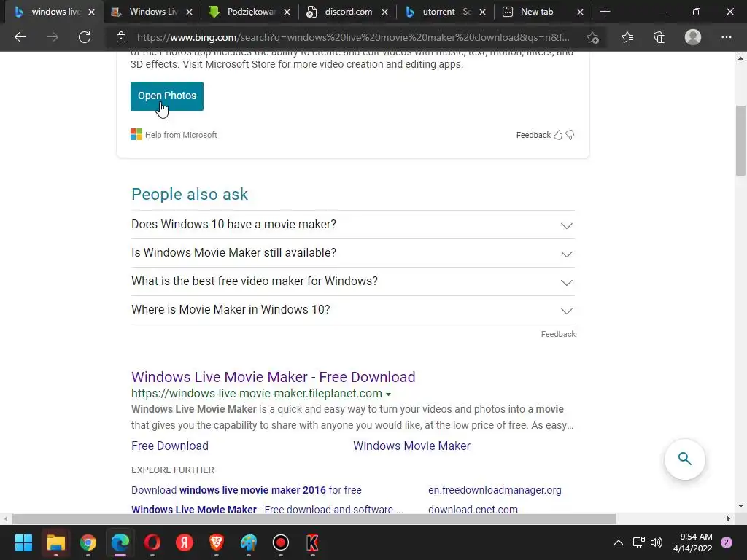
Task: Open File Explorer from taskbar
Action: click(x=55, y=542)
